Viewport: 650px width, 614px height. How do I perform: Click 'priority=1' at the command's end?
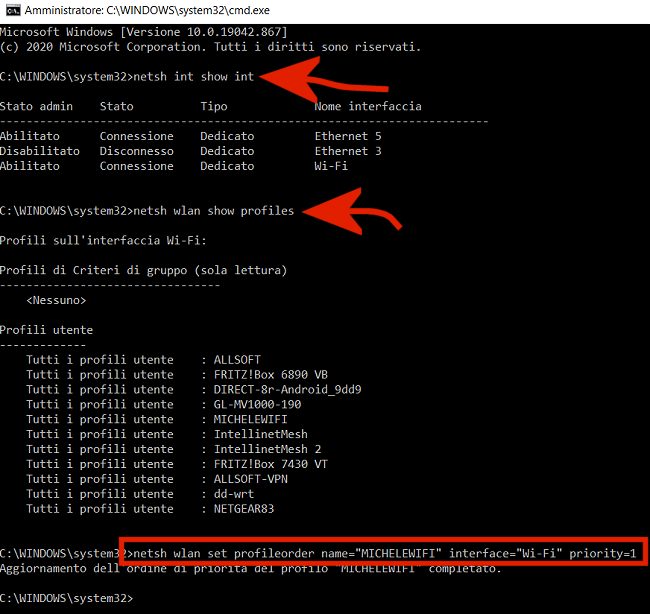[x=603, y=553]
